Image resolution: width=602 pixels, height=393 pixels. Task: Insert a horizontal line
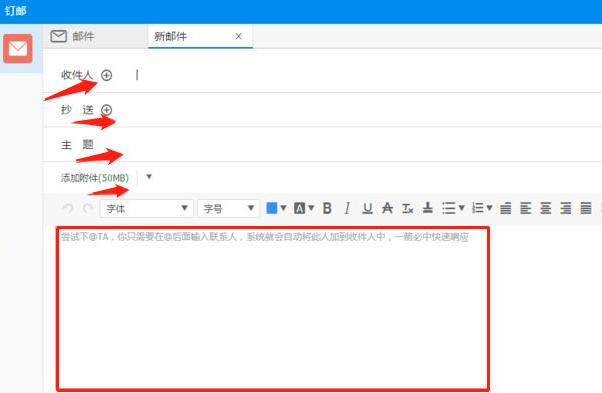[x=428, y=208]
